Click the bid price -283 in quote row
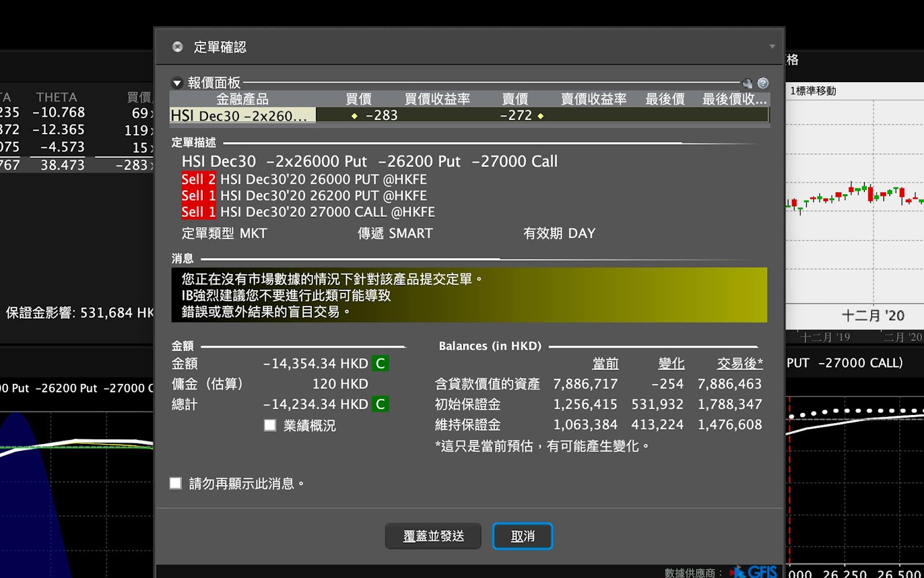Image resolution: width=924 pixels, height=578 pixels. point(382,116)
